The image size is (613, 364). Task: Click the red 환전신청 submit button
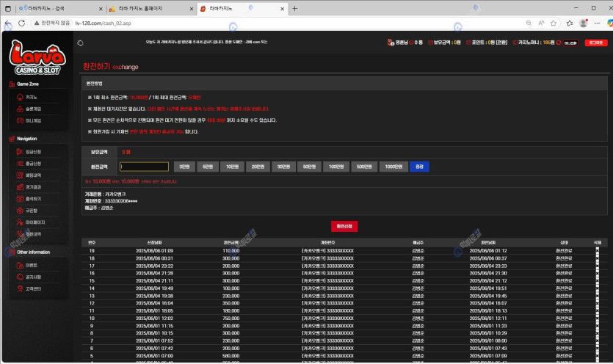click(x=344, y=226)
